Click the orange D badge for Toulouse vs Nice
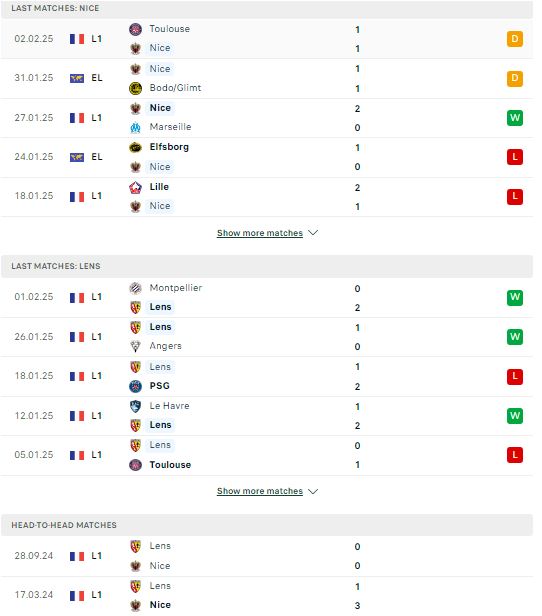The width and height of the screenshot is (542, 616). (515, 39)
